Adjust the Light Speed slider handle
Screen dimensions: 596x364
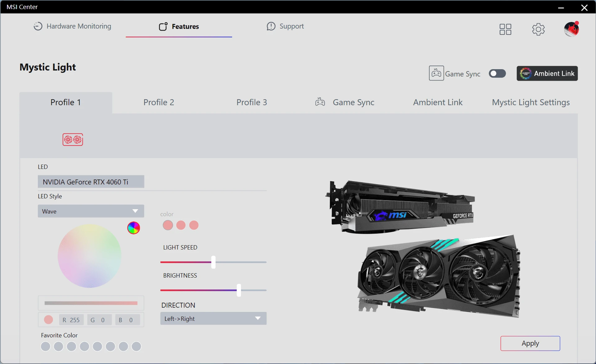(213, 262)
